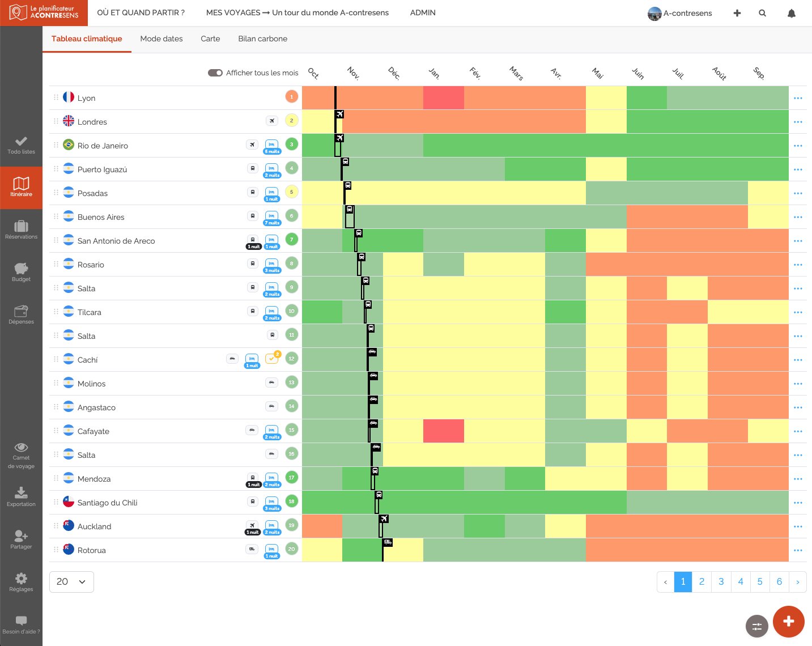The width and height of the screenshot is (812, 646).
Task: Click the '1 nuit' dark badge for Mendoza
Action: click(x=253, y=484)
